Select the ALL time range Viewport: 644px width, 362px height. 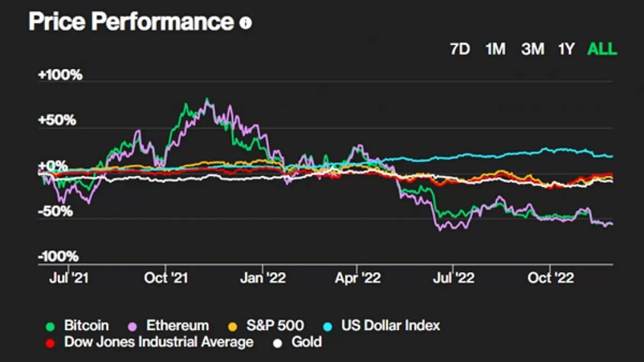pos(601,49)
